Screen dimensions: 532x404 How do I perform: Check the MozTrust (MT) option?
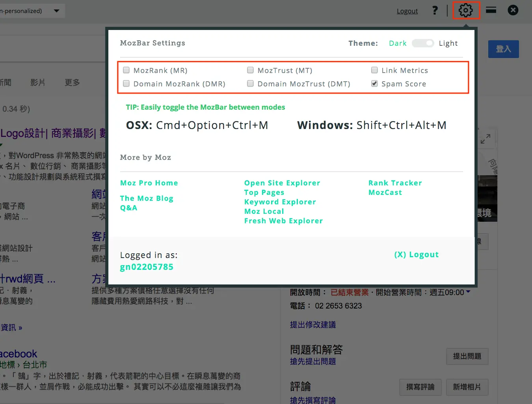click(x=250, y=70)
